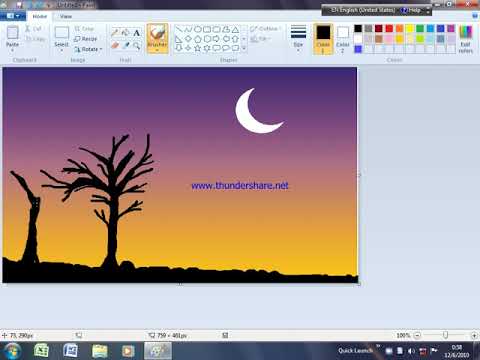Choose the Diamond shape
480x360 pixels.
(188, 39)
